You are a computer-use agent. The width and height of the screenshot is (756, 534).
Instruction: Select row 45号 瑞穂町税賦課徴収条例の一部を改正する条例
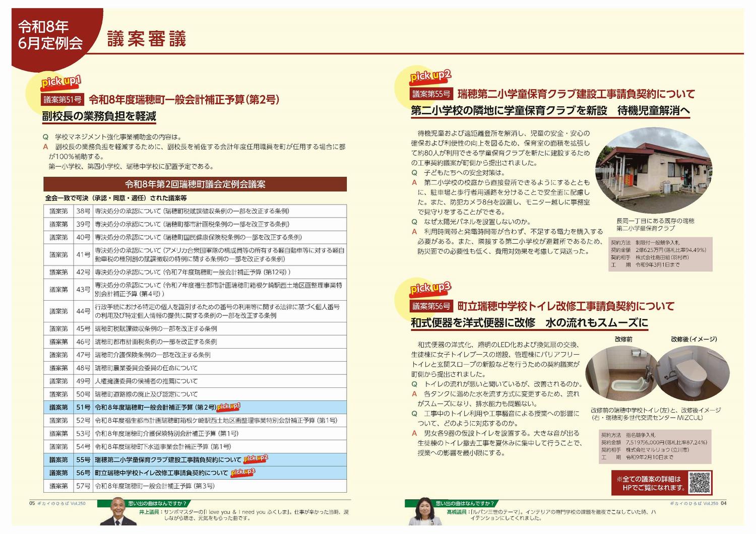point(195,328)
